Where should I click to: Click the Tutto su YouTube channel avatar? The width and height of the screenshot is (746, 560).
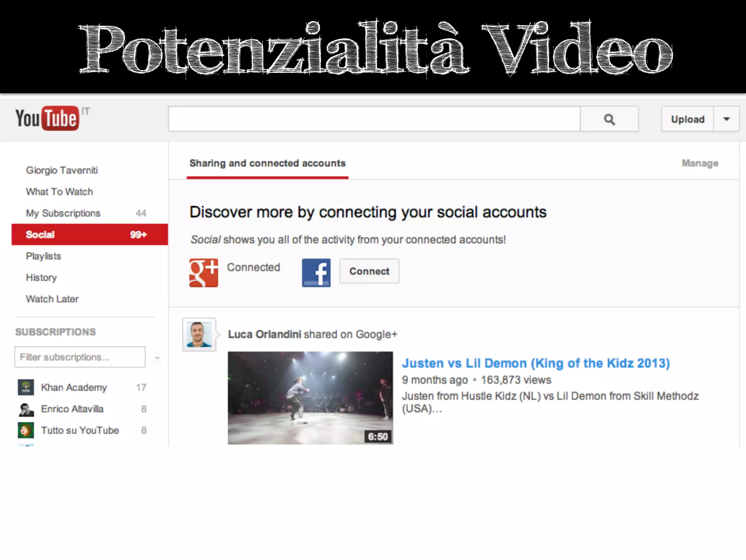click(x=26, y=430)
